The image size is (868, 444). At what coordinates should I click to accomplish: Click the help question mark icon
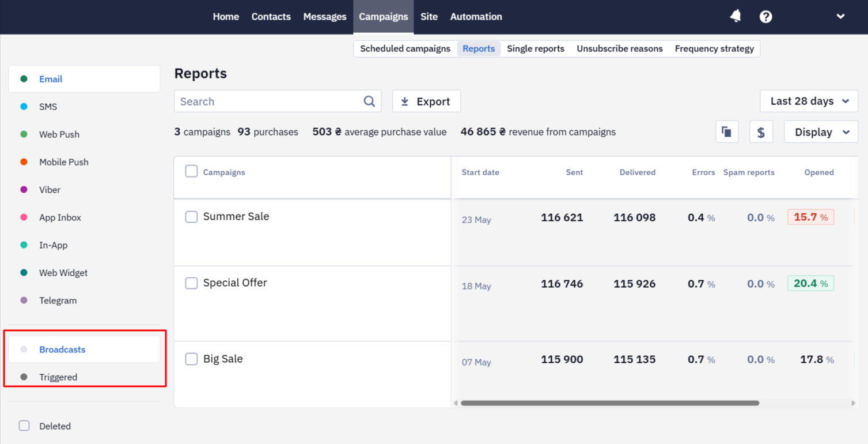(765, 17)
